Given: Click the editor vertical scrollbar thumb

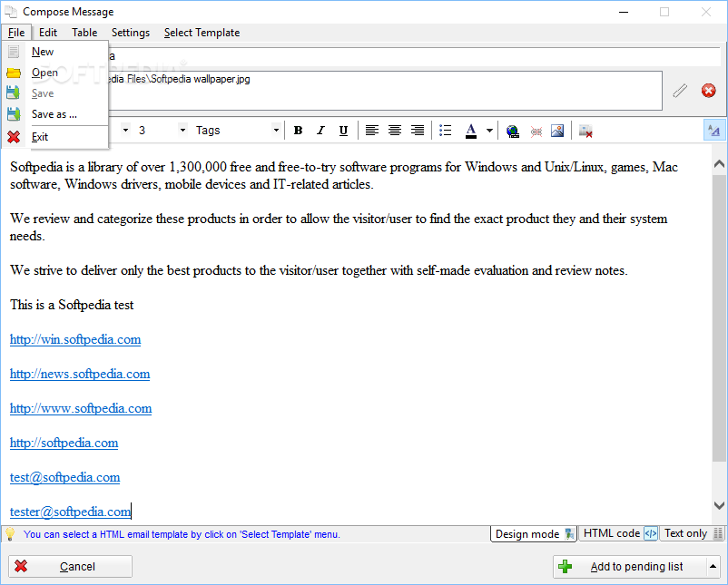Looking at the screenshot, I should point(719,317).
